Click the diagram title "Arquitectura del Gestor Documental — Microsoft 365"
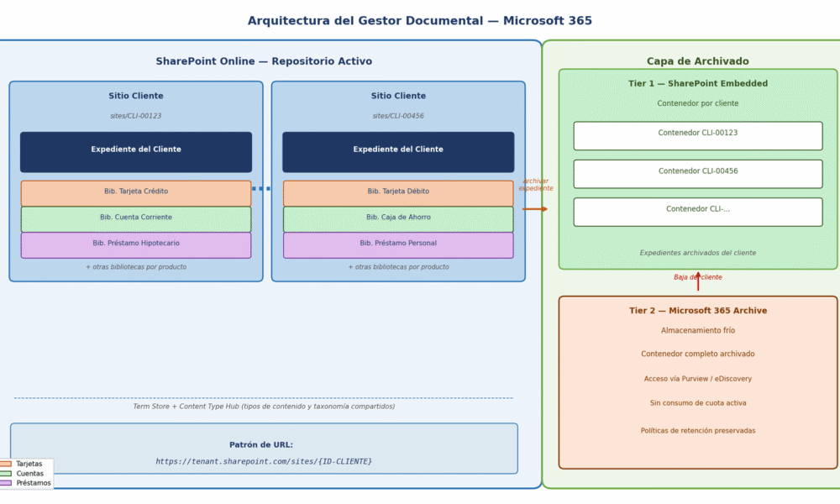The height and width of the screenshot is (504, 840). [x=419, y=21]
